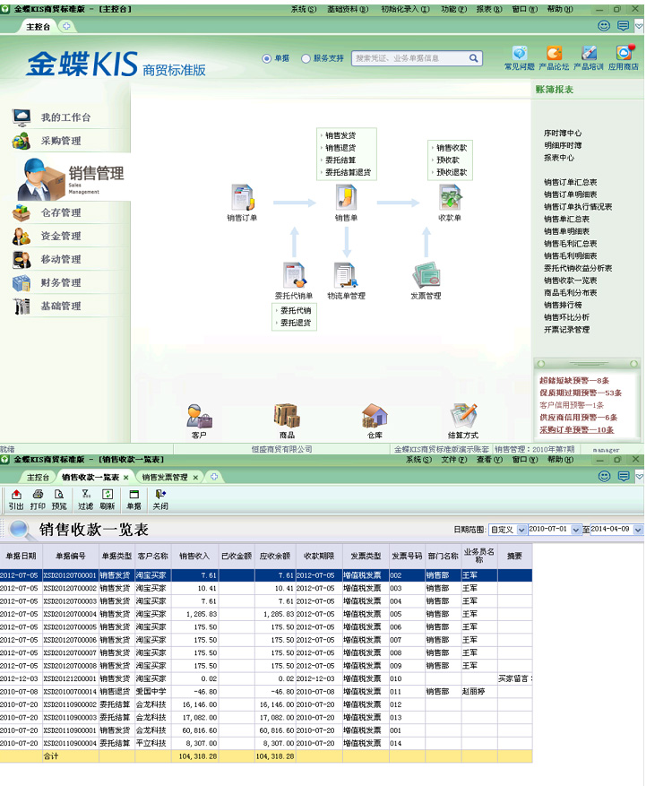Open the 销售订单汇总表 report link
The width and height of the screenshot is (672, 786).
[x=570, y=182]
